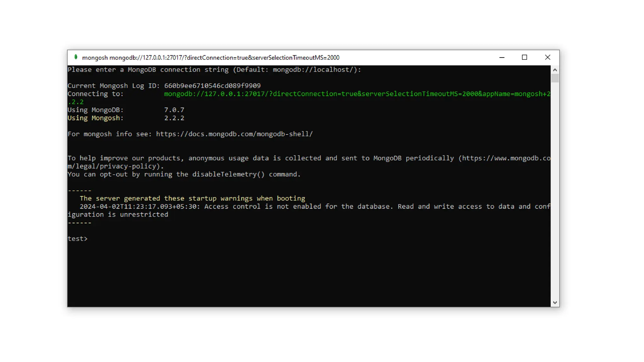Click the Mongosh Log ID value
The height and width of the screenshot is (362, 644).
pos(212,86)
